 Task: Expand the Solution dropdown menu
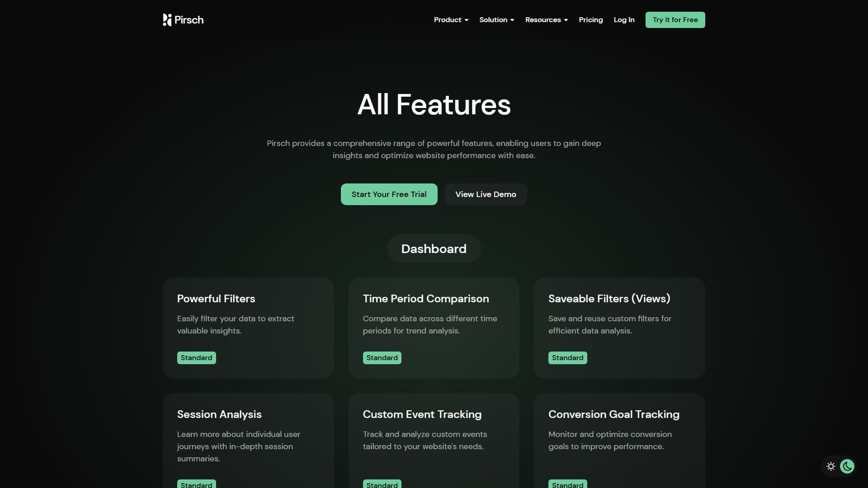497,20
